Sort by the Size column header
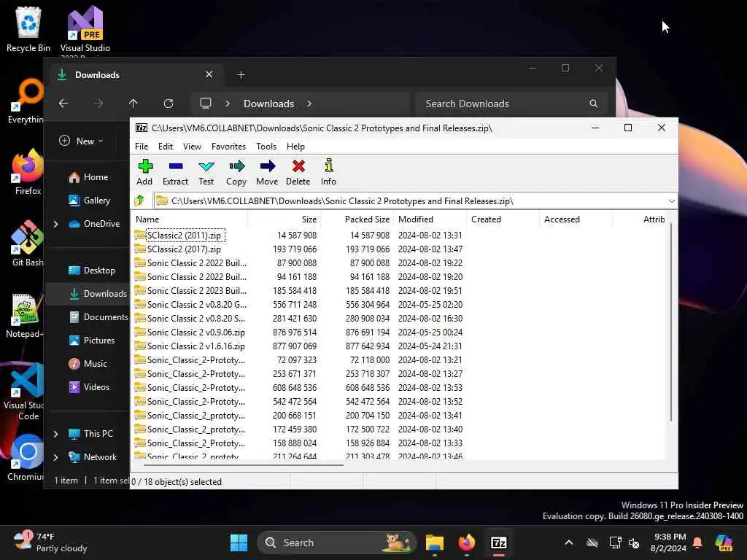This screenshot has height=560, width=747. pyautogui.click(x=284, y=219)
